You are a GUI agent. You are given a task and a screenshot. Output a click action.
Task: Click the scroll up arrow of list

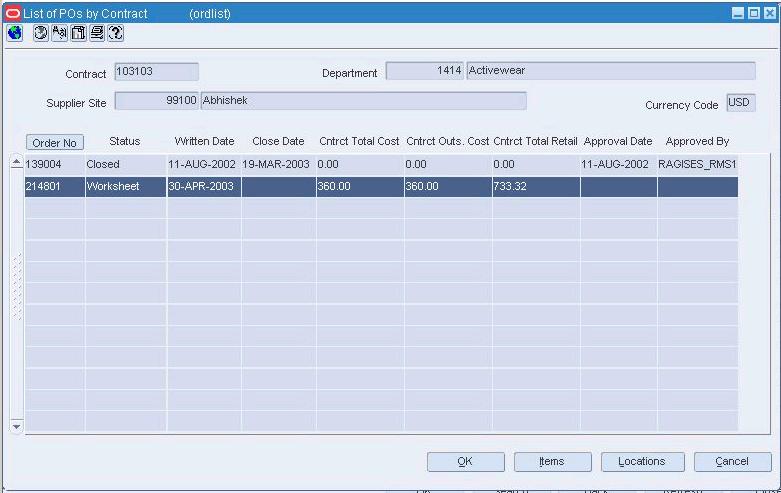point(16,162)
